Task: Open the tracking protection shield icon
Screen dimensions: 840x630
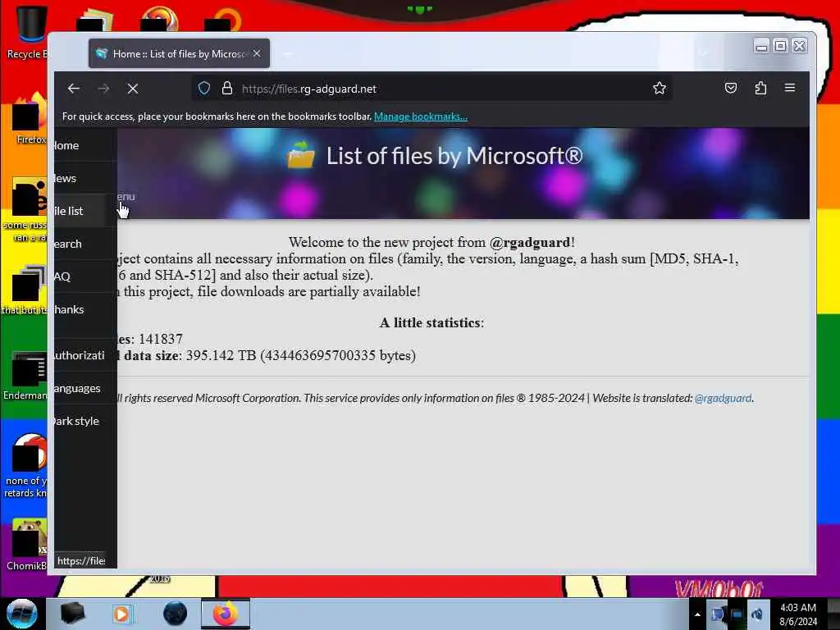Action: 204,89
